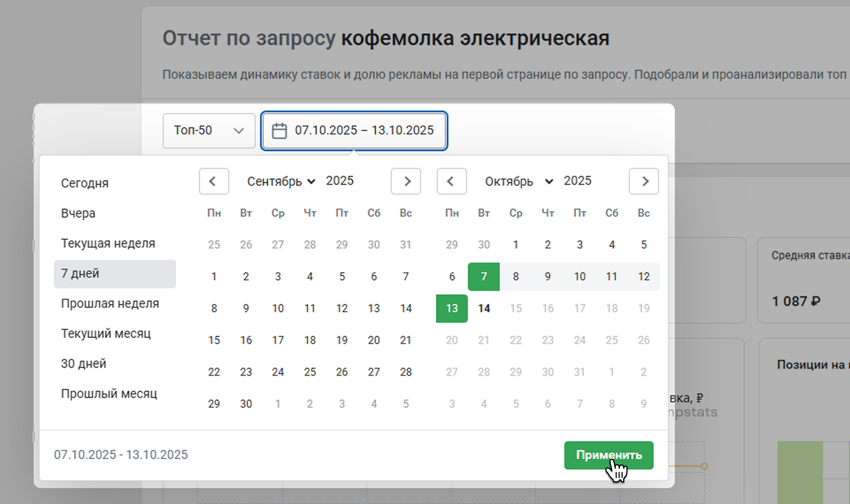Select October 13 end date

point(452,309)
